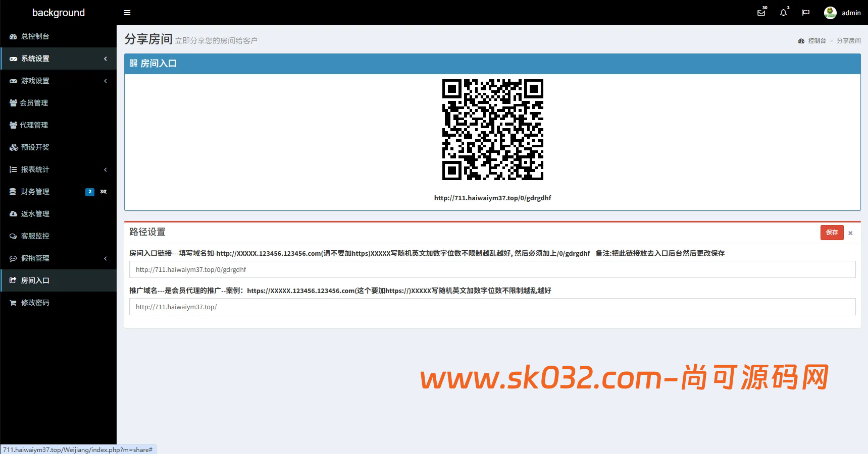Click the 分享房间 page heading
The height and width of the screenshot is (454, 868).
pos(148,39)
